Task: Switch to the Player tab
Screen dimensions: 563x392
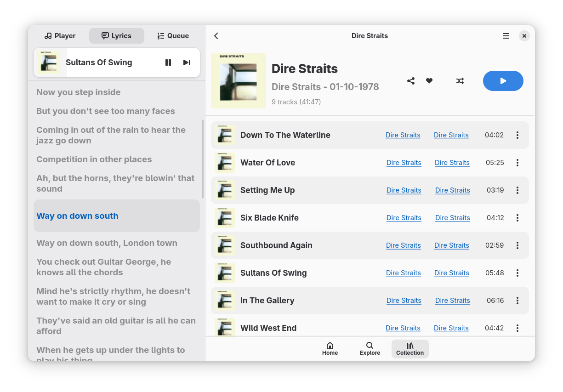Action: [60, 36]
